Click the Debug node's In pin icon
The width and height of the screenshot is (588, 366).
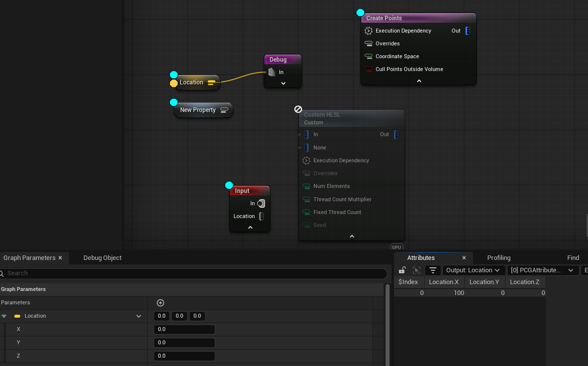(272, 73)
